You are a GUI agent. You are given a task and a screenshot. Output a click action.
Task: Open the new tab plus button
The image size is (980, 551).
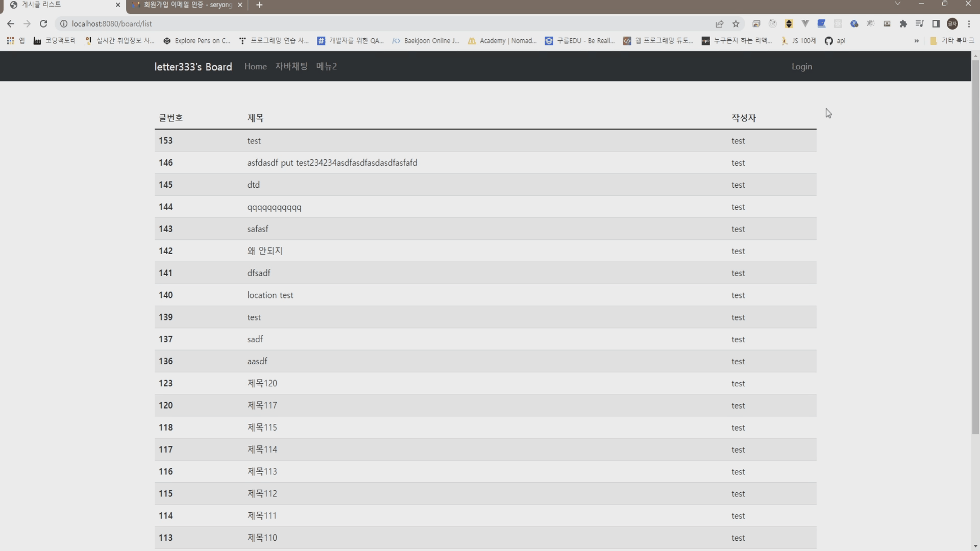259,5
